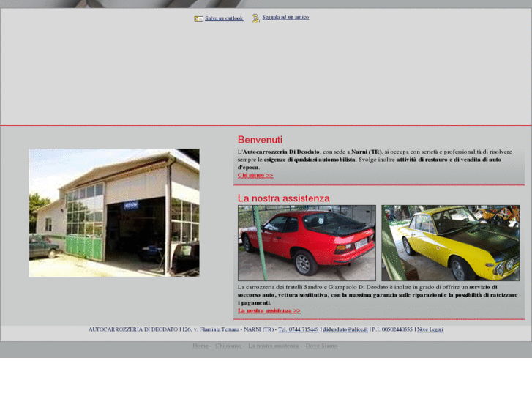Open 'Dove Siamo' in the bottom menu

[322, 346]
